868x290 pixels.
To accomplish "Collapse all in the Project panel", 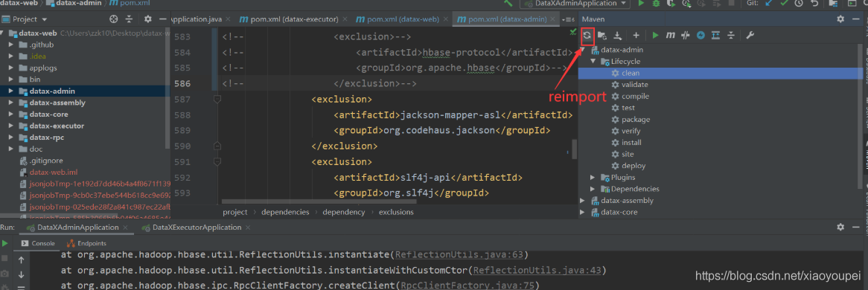I will [129, 19].
